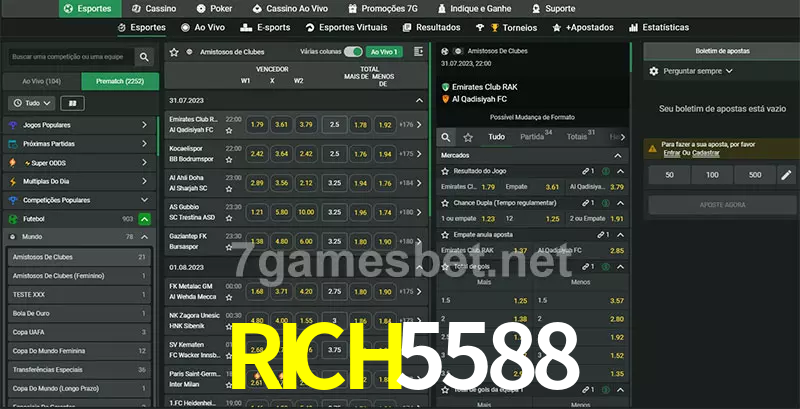Star the Emirates Club vs Al Qadisiyah match
800x409 pixels.
pos(229,131)
